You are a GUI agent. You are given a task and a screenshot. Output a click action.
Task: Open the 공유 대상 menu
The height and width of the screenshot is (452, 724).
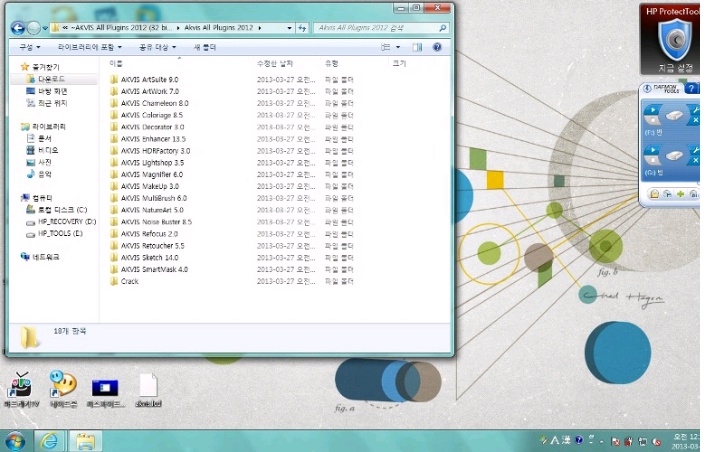[157, 47]
